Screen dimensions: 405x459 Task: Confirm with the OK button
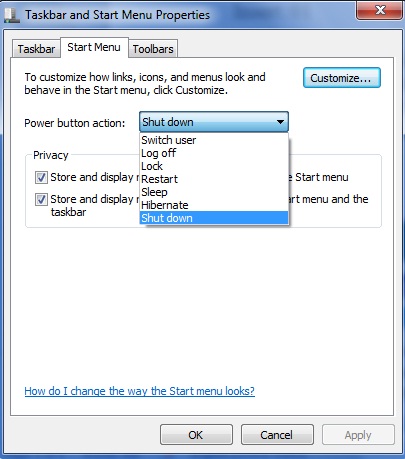pyautogui.click(x=196, y=435)
